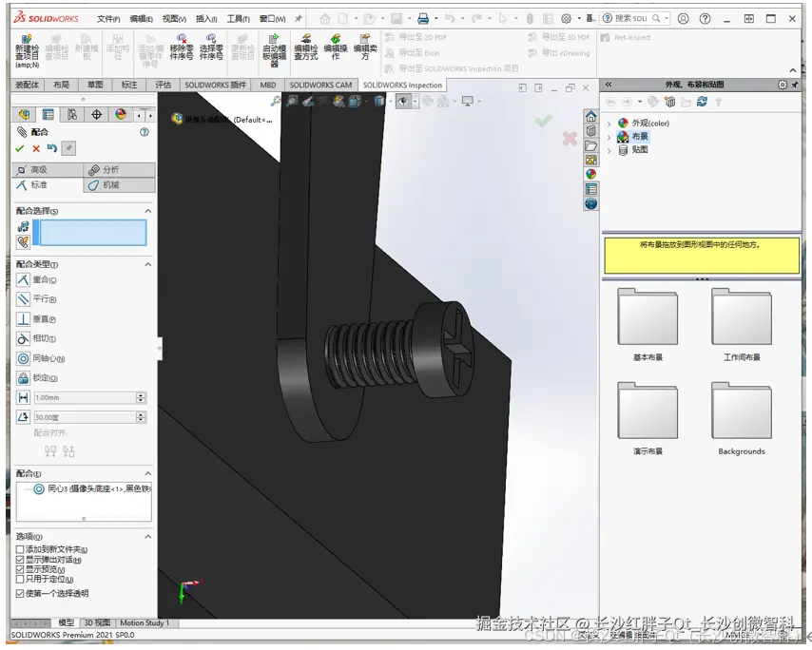Screen dimensions: 812x650
Task: Open Design Library icon in task pane
Action: tap(590, 131)
